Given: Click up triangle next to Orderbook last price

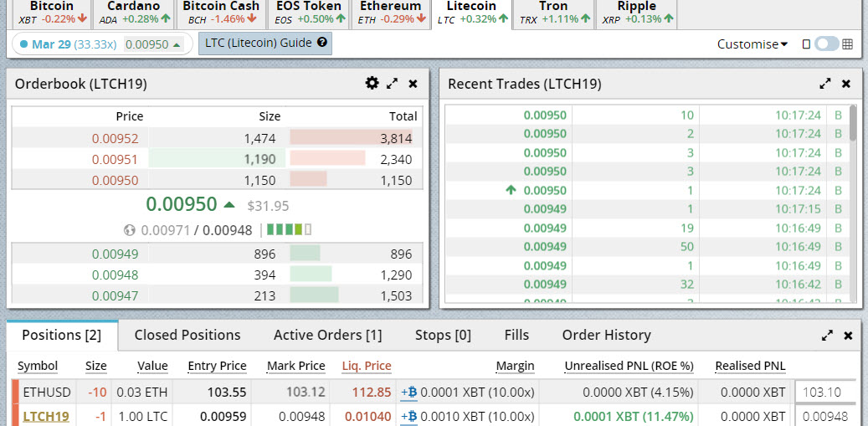Looking at the screenshot, I should (x=229, y=205).
